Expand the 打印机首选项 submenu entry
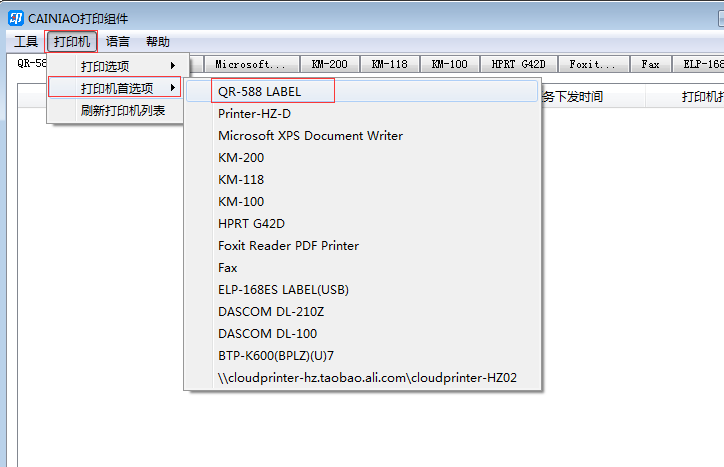The image size is (724, 467). (x=117, y=88)
